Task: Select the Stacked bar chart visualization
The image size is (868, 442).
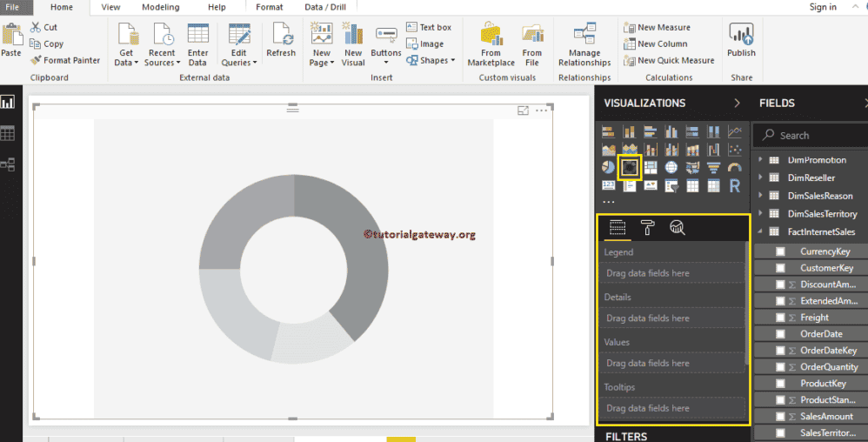Action: tap(608, 132)
